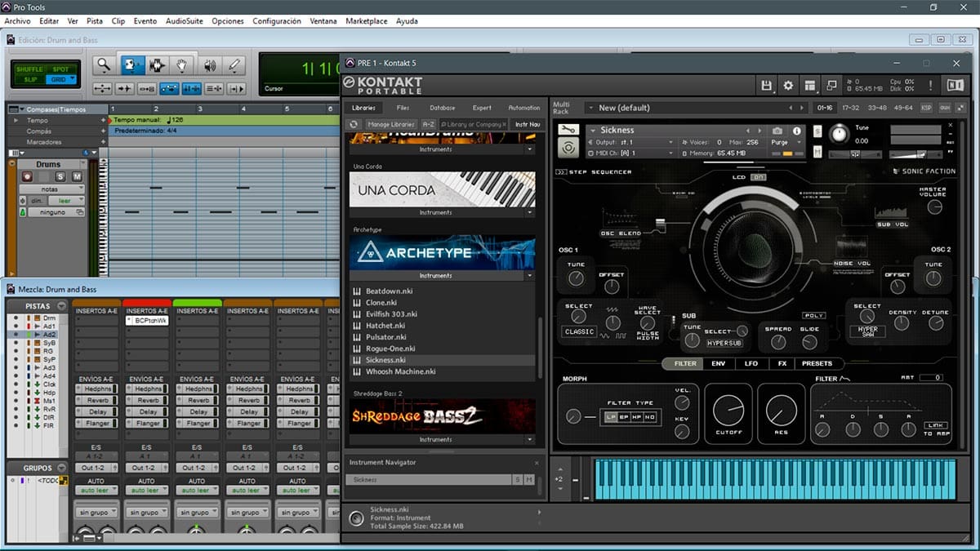
Task: Toggle the LCD ON switch
Action: (x=759, y=177)
